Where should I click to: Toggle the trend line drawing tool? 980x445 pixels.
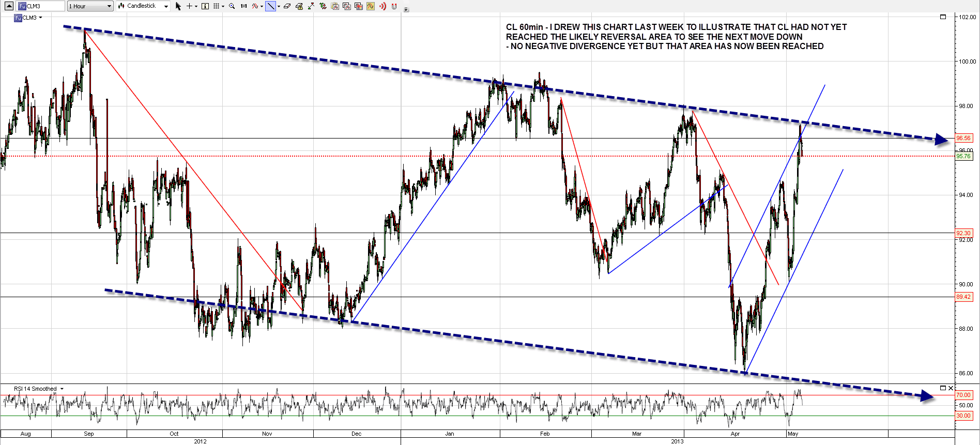point(270,6)
